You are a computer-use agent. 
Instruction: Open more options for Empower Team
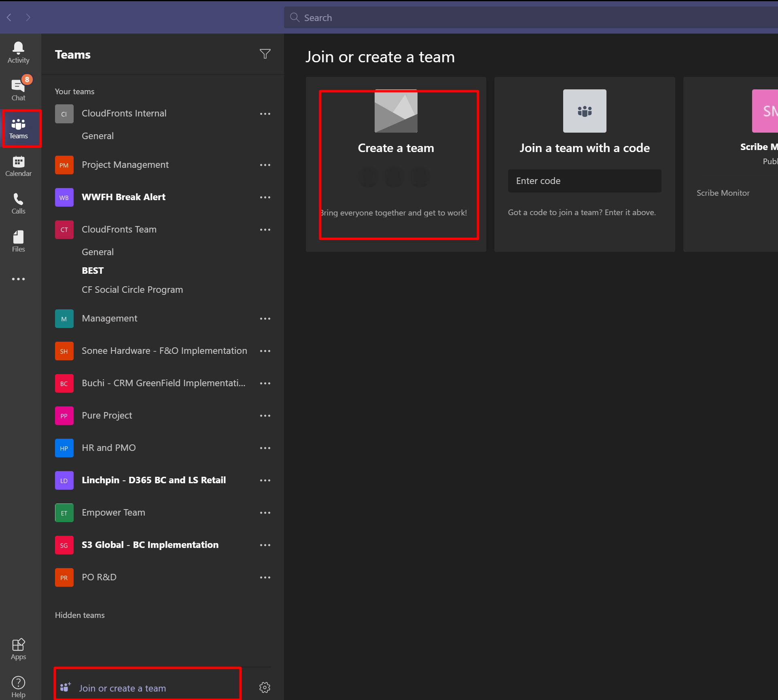(x=265, y=512)
